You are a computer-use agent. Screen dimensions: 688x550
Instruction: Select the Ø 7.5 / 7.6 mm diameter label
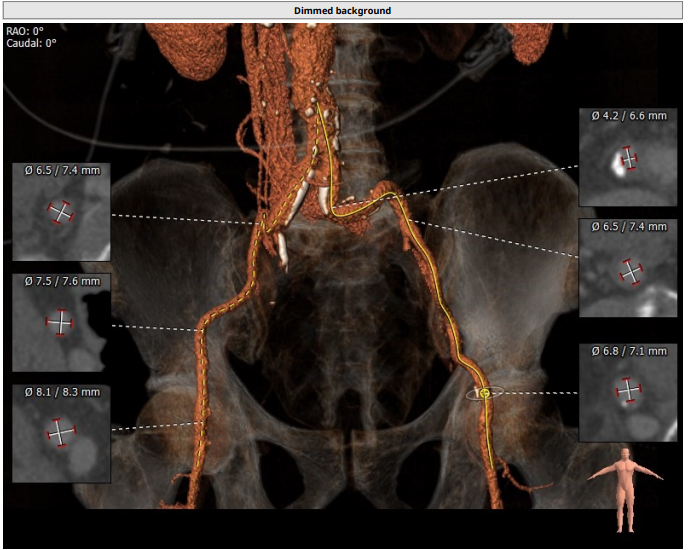61,282
